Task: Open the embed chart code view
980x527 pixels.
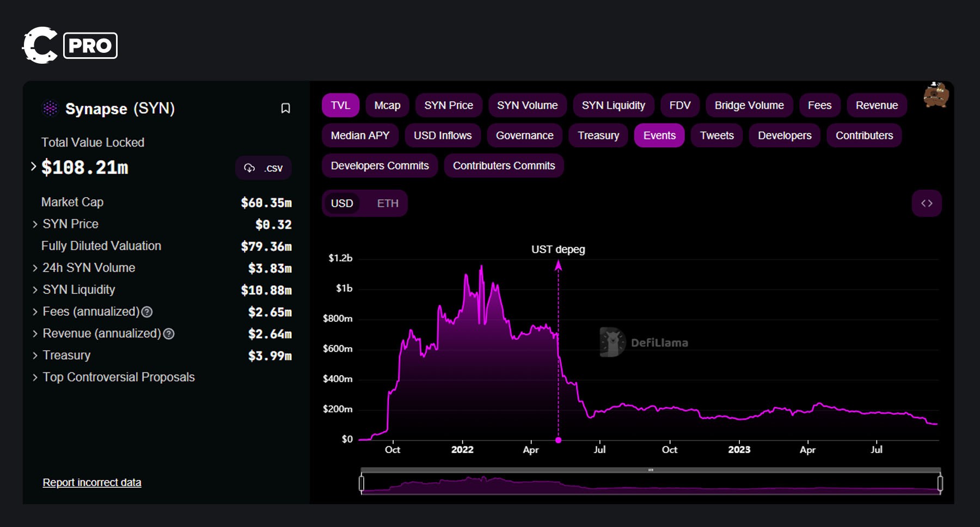Action: click(927, 203)
